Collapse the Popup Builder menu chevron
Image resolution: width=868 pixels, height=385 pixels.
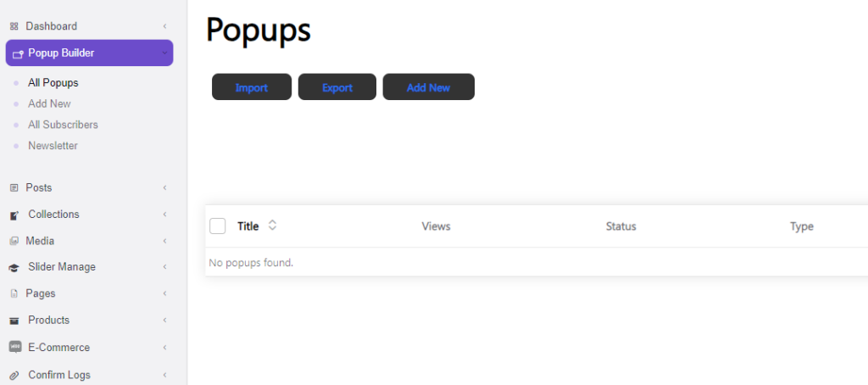(x=164, y=53)
